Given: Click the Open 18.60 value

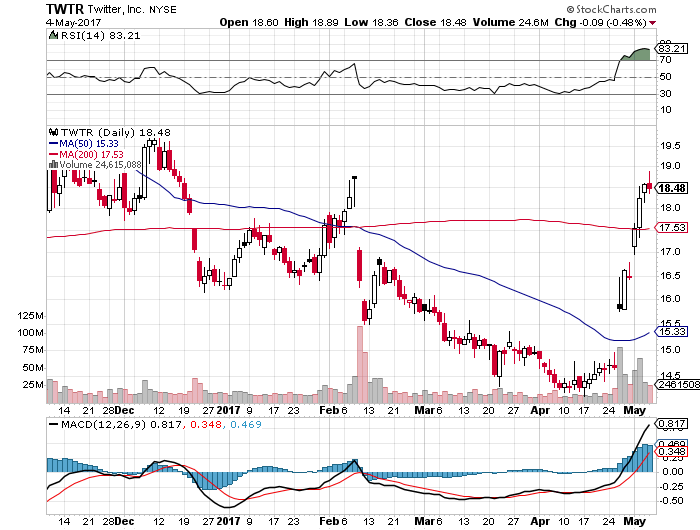Looking at the screenshot, I should tap(249, 22).
